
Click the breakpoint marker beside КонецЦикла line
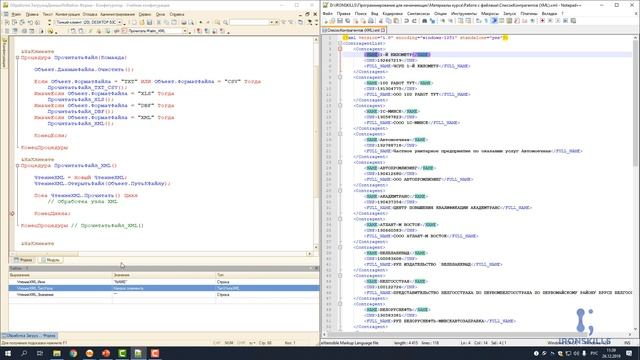(12, 213)
